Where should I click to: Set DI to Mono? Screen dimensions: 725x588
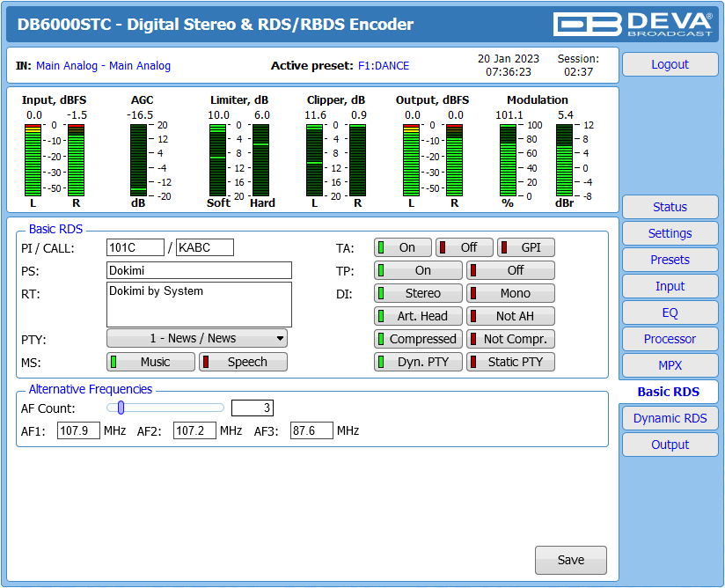(510, 293)
